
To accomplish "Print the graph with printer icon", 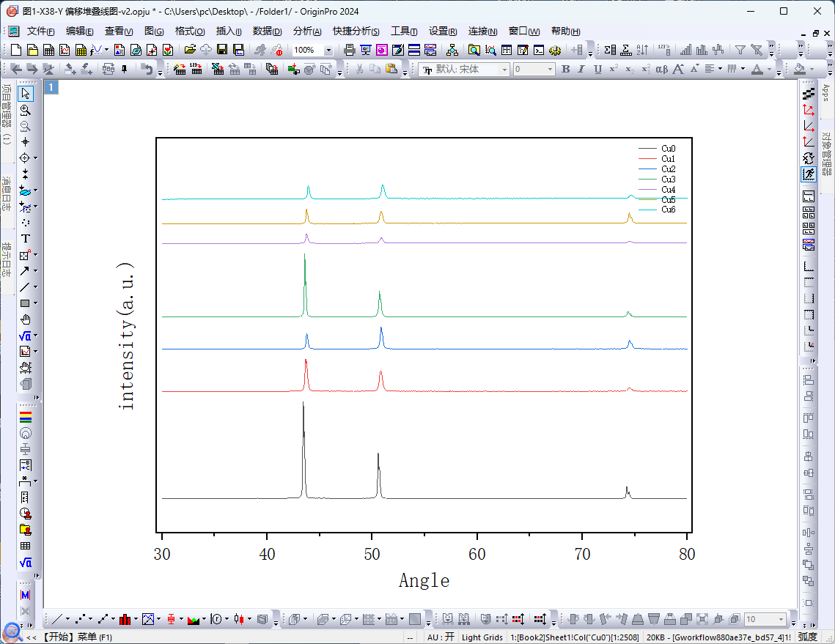I will coord(350,50).
